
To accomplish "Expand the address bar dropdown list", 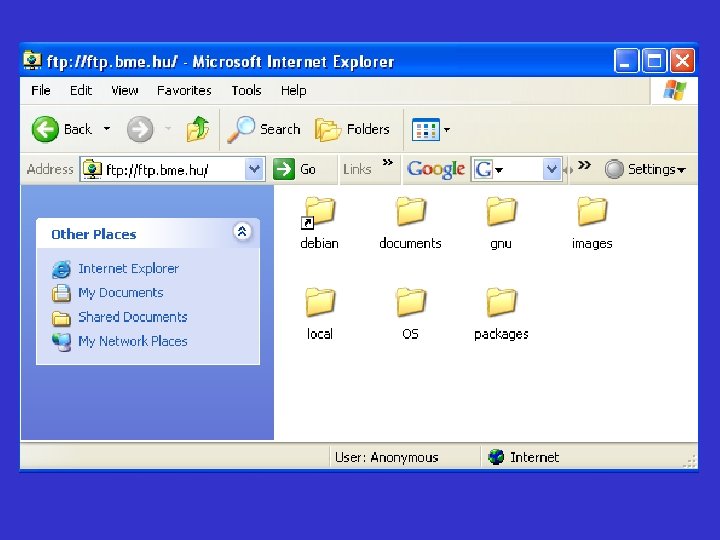I will (254, 169).
